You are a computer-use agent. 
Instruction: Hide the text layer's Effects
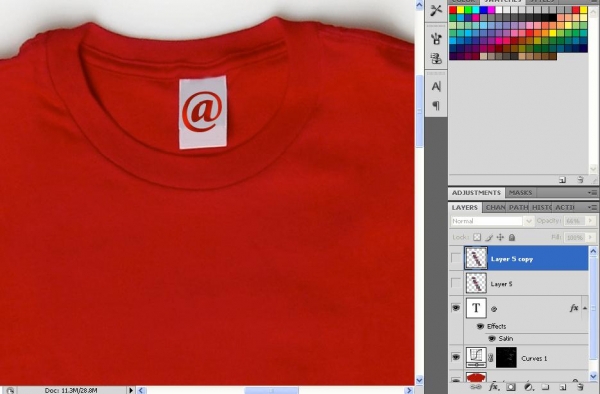pos(480,326)
